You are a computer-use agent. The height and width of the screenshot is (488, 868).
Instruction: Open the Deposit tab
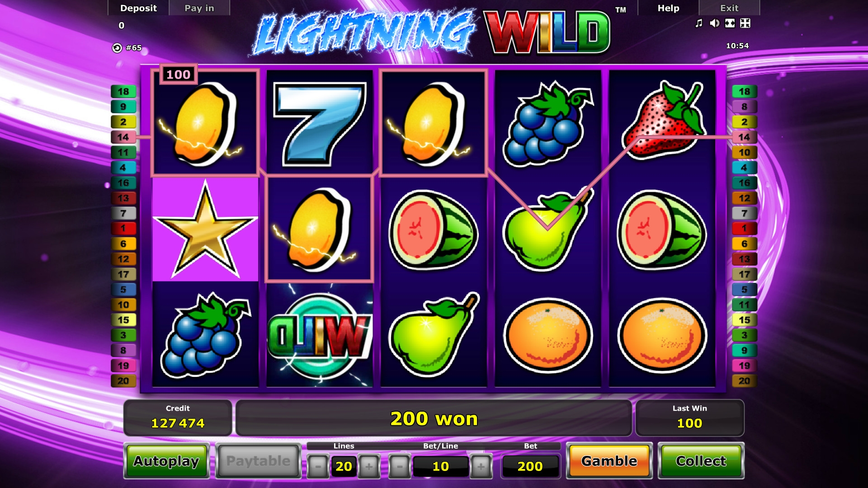click(138, 8)
